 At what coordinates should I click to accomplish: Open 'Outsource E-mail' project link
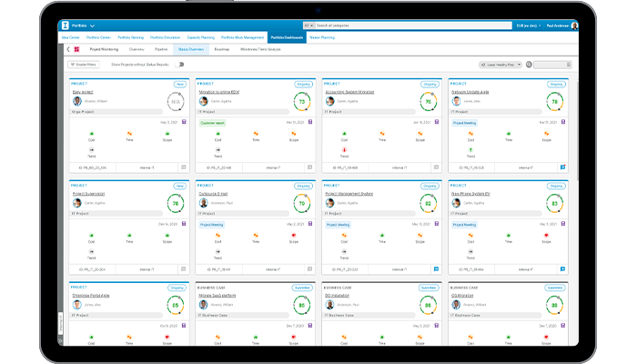point(213,194)
